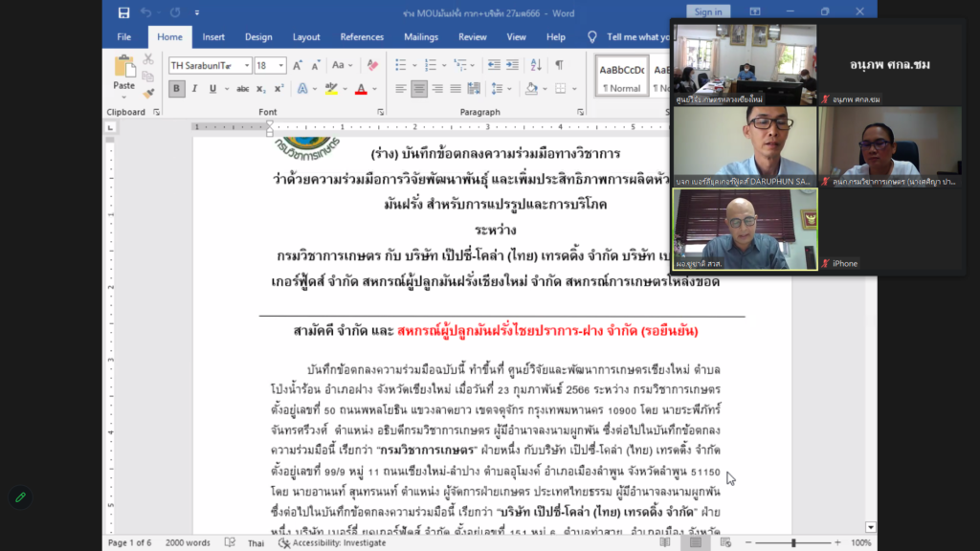Increase font size with the grow font icon
980x551 pixels.
(x=298, y=66)
